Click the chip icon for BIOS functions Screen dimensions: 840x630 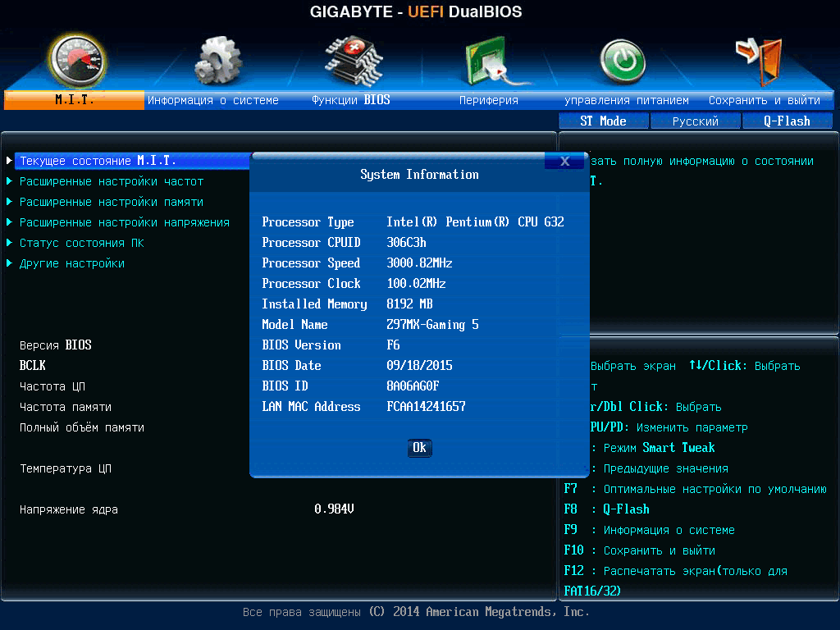pos(354,61)
